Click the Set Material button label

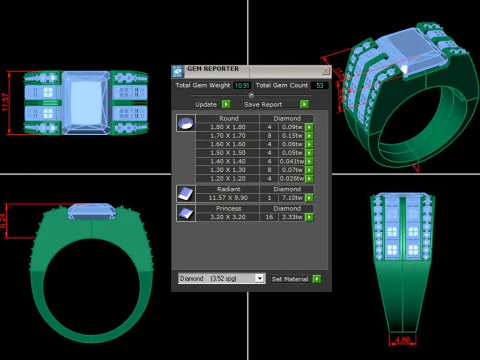pos(290,279)
